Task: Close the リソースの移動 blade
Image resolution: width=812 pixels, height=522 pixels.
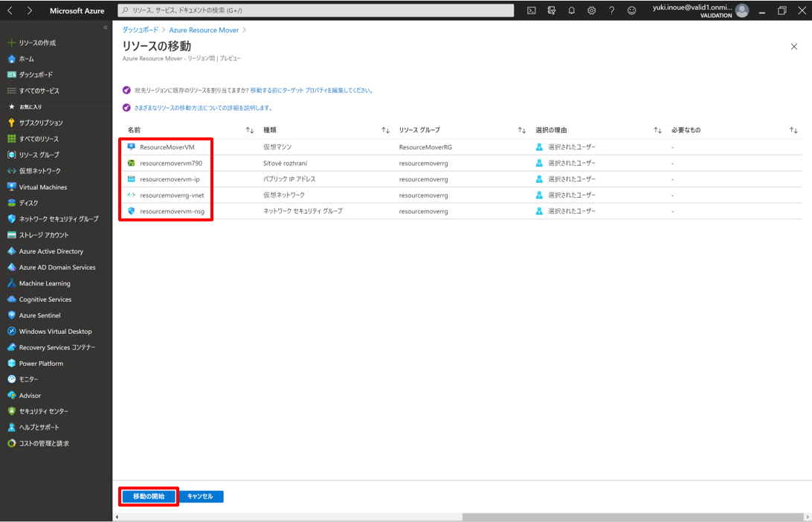Action: (794, 47)
